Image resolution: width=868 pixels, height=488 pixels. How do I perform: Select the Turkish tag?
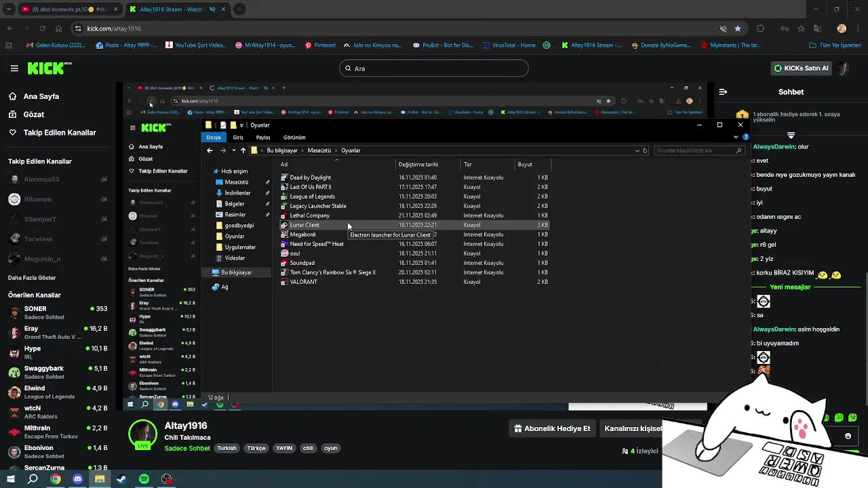coord(226,448)
